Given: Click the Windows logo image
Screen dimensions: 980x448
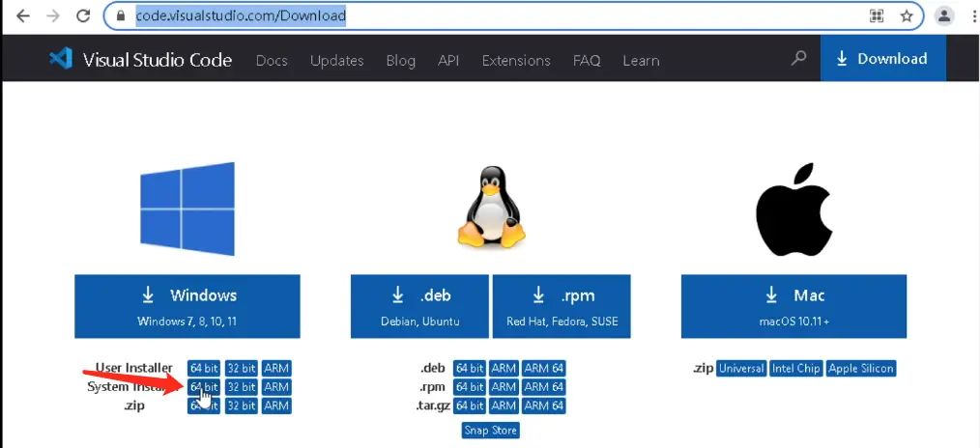Looking at the screenshot, I should (x=187, y=209).
